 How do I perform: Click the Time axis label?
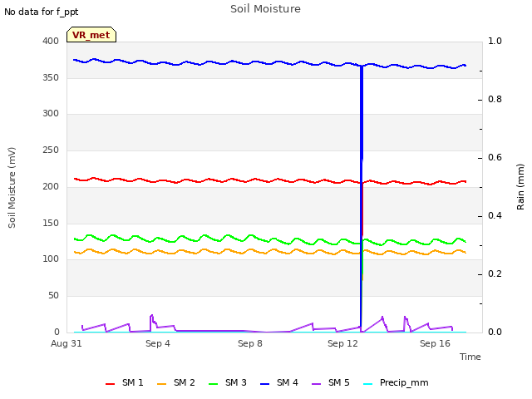(x=470, y=357)
